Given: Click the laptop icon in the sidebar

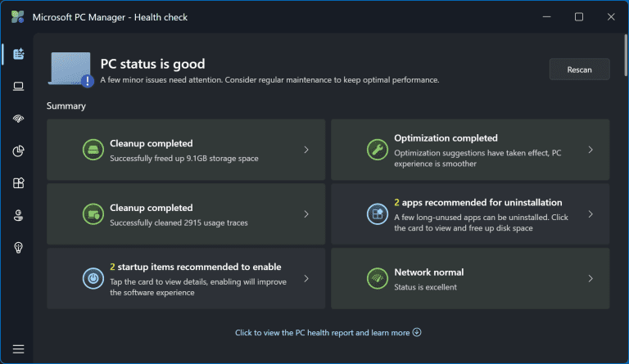Looking at the screenshot, I should click(x=18, y=86).
